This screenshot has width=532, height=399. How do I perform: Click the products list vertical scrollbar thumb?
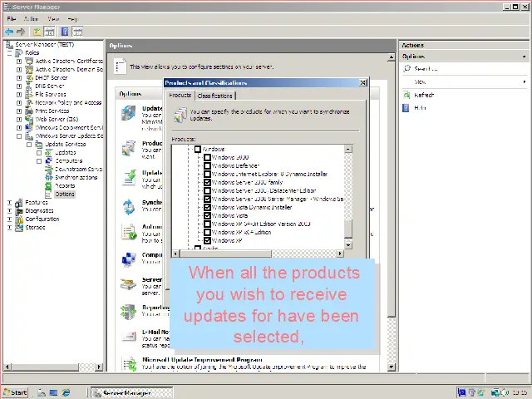348,228
